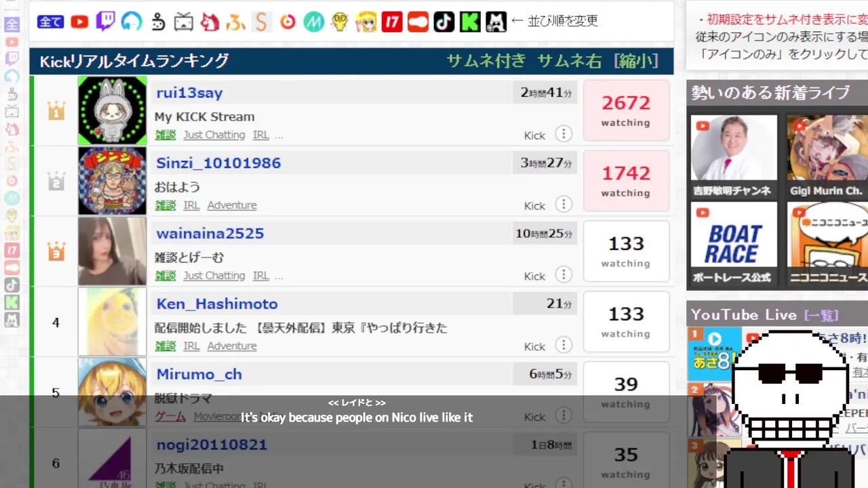Switch to サムネ右 display mode
Image resolution: width=868 pixels, height=488 pixels.
tap(570, 61)
